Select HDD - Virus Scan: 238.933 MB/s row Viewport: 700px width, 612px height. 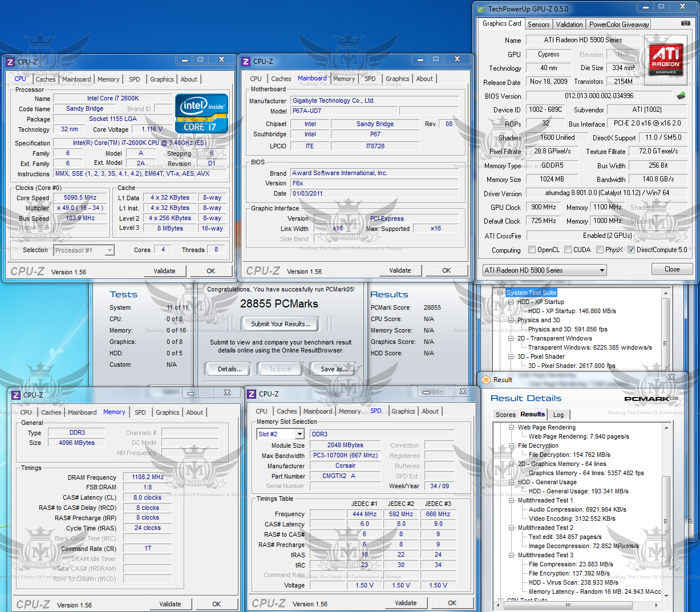[573, 582]
